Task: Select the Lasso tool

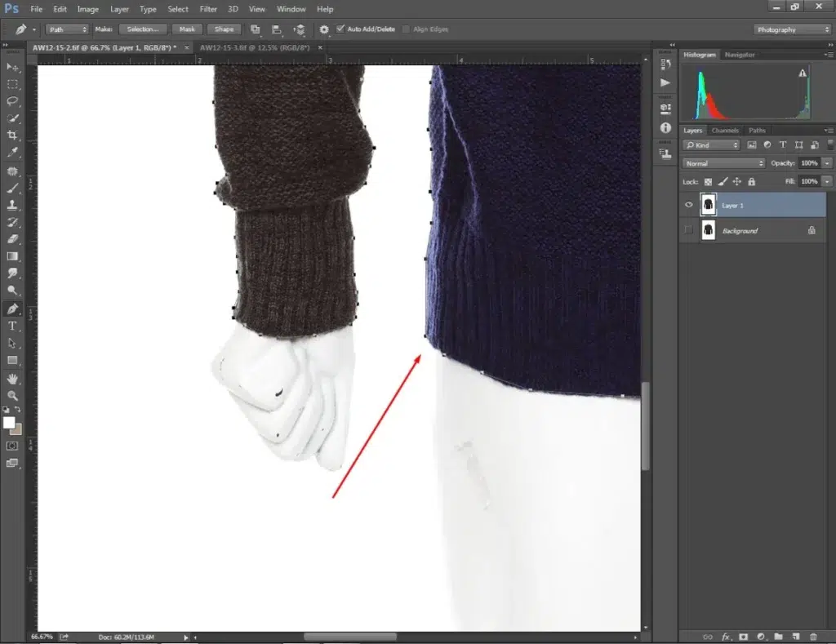Action: coord(12,101)
